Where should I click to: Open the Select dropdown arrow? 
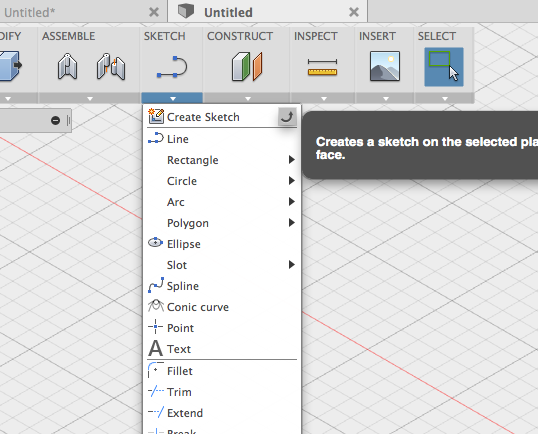tap(445, 98)
